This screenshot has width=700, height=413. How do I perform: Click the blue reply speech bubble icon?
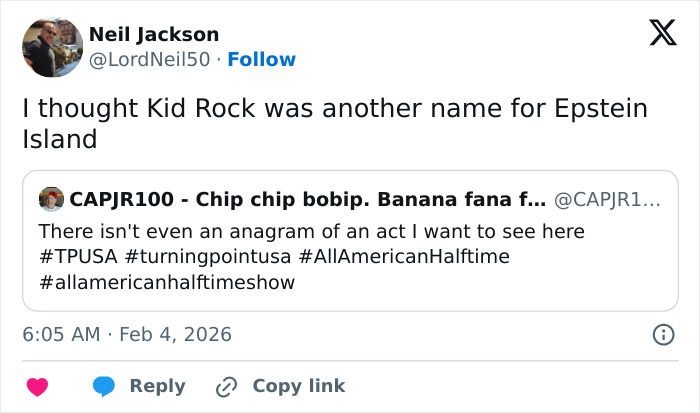(104, 386)
